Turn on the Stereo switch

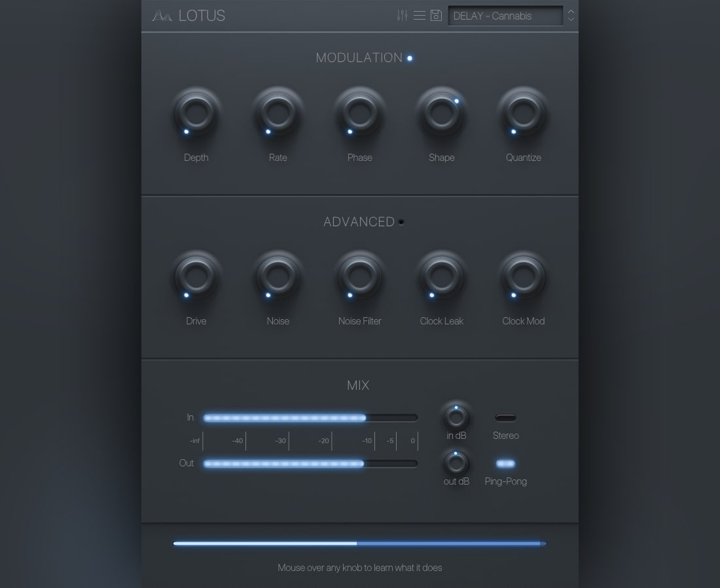[505, 418]
